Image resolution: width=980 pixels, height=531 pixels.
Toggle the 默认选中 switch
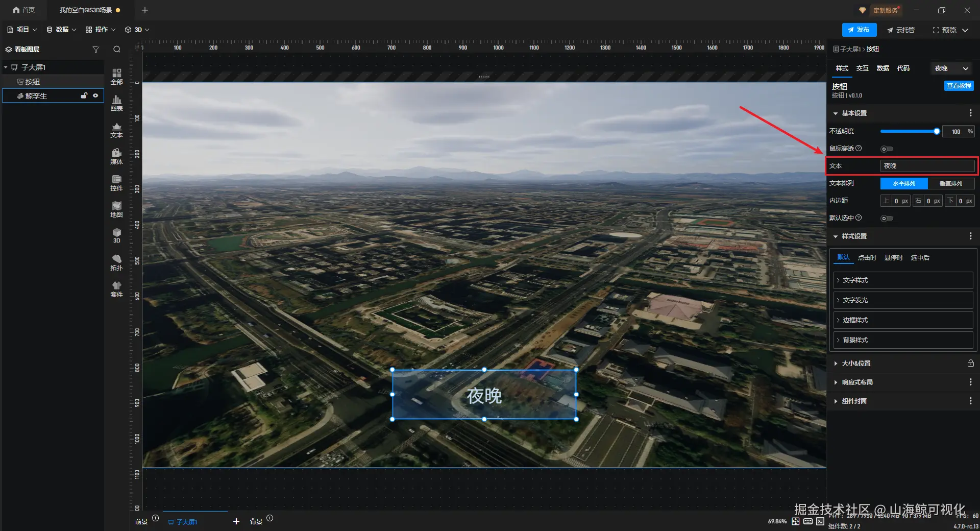pos(887,219)
